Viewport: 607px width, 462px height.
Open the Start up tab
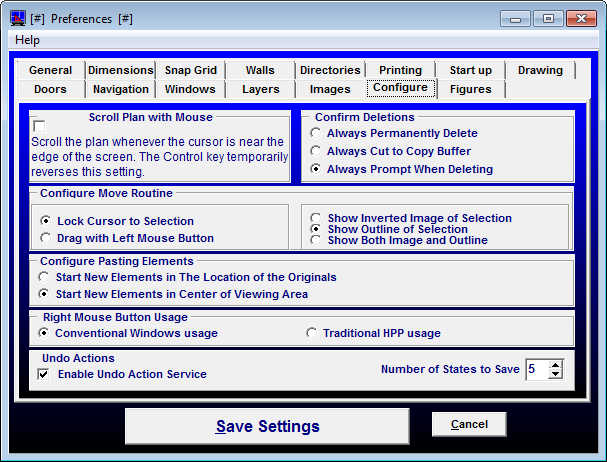pyautogui.click(x=470, y=70)
